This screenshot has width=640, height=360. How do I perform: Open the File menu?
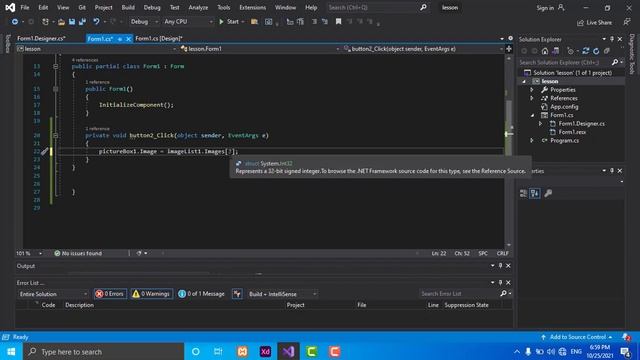click(x=25, y=7)
